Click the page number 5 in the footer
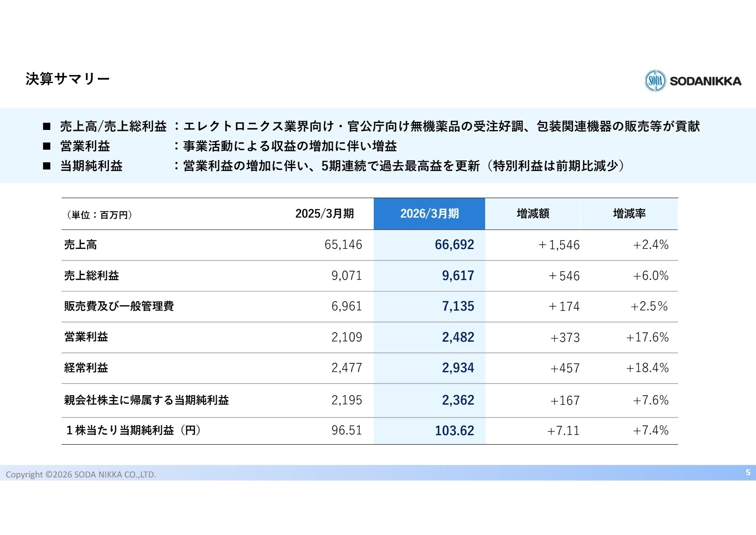 coord(748,472)
